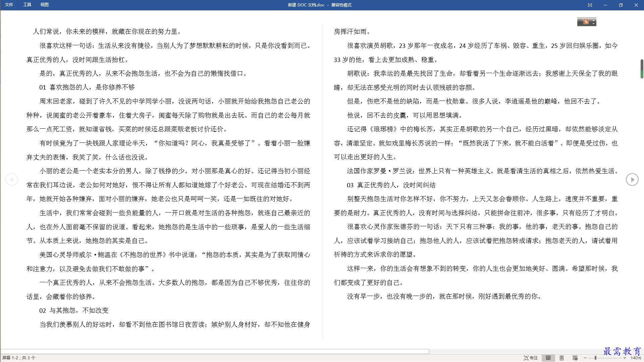The width and height of the screenshot is (644, 362).
Task: Click the vertical scrollbar thumb
Action: tap(642, 69)
